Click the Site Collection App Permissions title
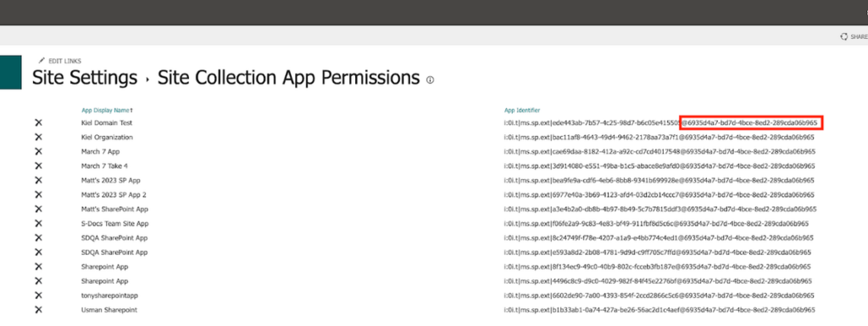The image size is (868, 326). click(x=288, y=77)
